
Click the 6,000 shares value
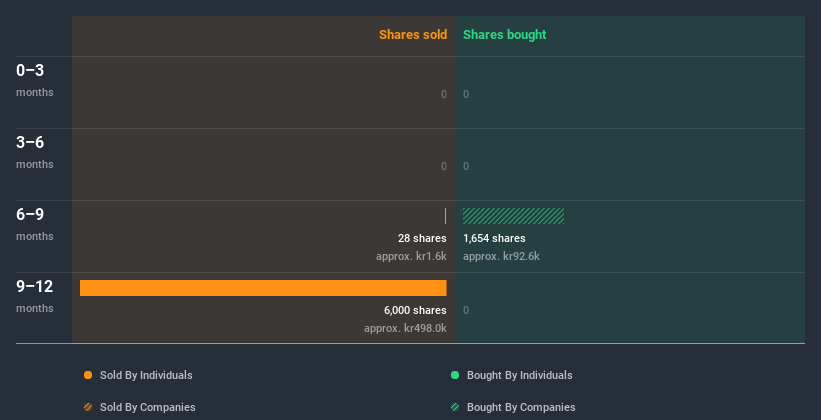(415, 311)
